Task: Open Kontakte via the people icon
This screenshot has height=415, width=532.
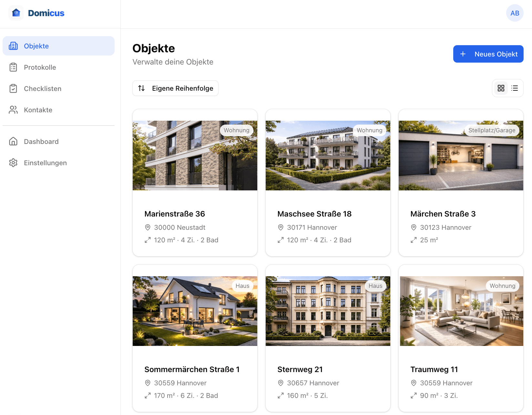Action: (13, 110)
